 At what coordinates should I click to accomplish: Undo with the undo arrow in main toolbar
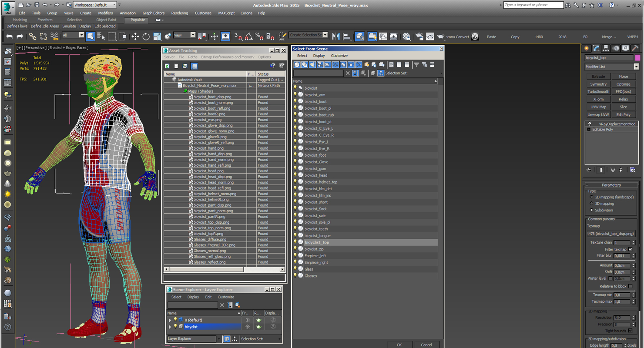click(x=9, y=37)
